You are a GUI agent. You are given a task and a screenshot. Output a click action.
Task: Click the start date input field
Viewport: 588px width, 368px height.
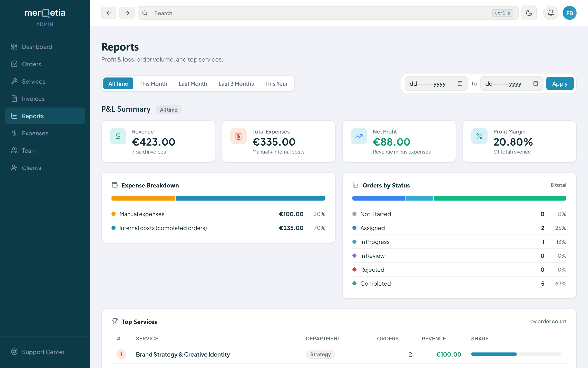(436, 83)
